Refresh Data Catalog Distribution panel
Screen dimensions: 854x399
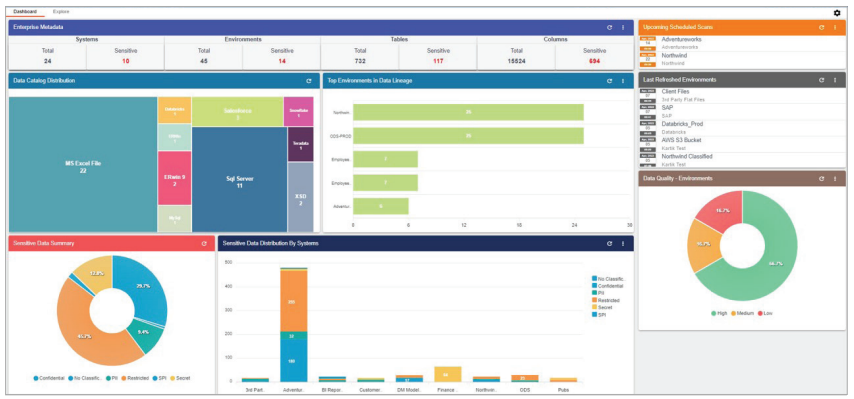[309, 81]
